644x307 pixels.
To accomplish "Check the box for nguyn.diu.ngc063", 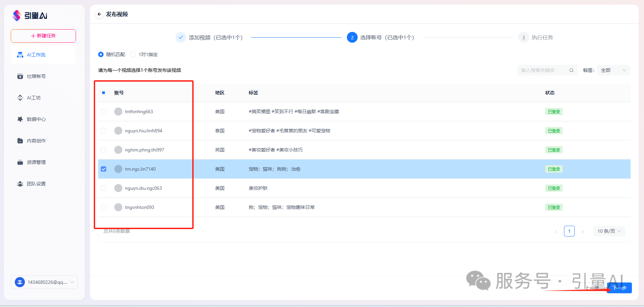I will [x=104, y=188].
